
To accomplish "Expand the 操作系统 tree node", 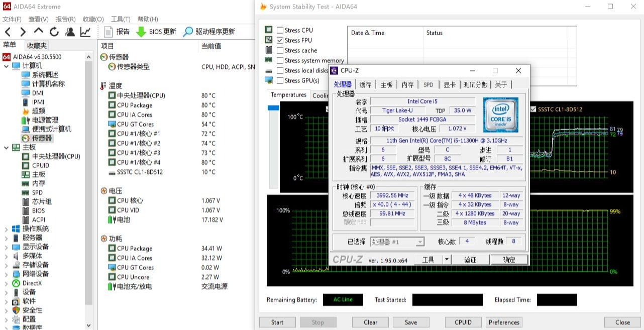I will click(x=6, y=229).
